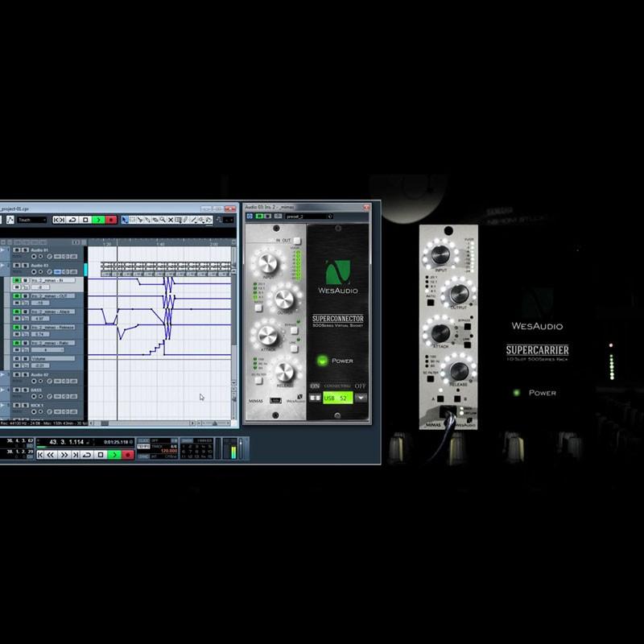The width and height of the screenshot is (644, 644).
Task: Select the Split scissors tool
Action: pyautogui.click(x=140, y=219)
